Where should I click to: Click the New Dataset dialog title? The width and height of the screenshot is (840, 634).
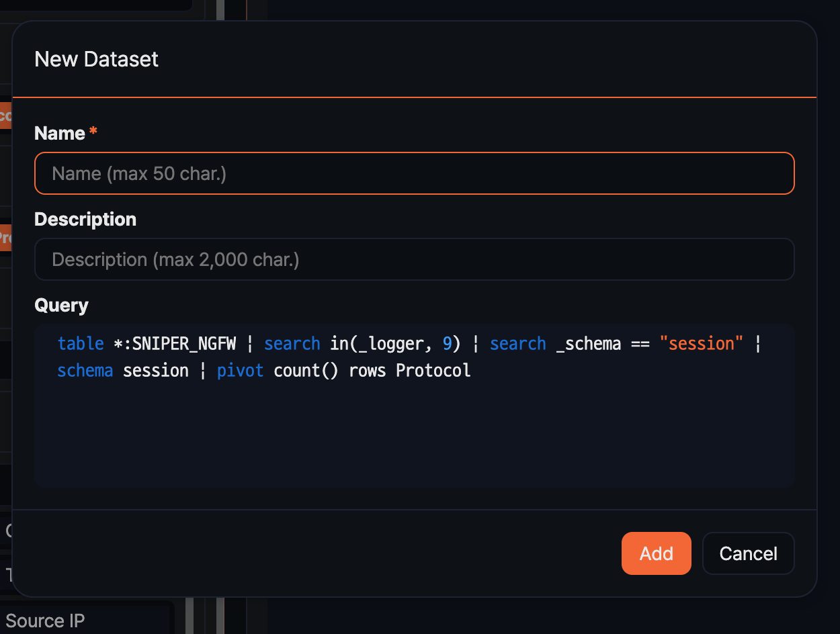coord(96,59)
